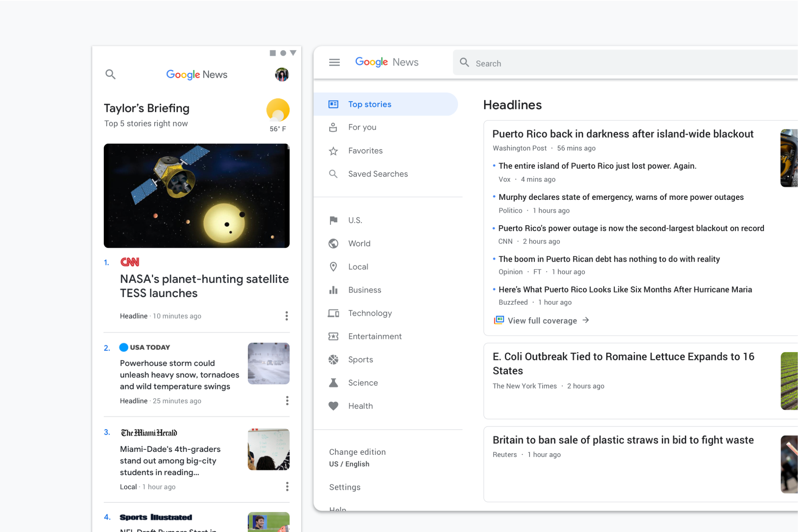Click Change edition US / English
Image resolution: width=798 pixels, height=532 pixels.
357,458
